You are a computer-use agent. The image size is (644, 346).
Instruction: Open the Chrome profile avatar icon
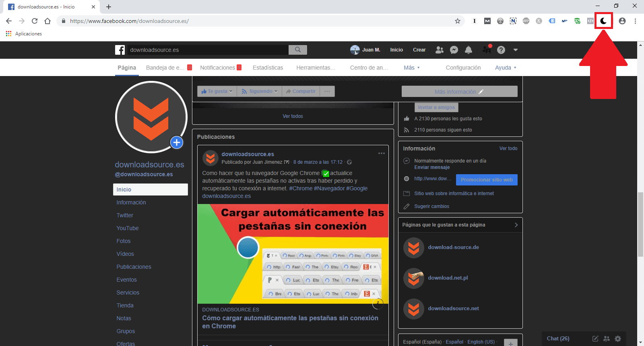pyautogui.click(x=622, y=21)
